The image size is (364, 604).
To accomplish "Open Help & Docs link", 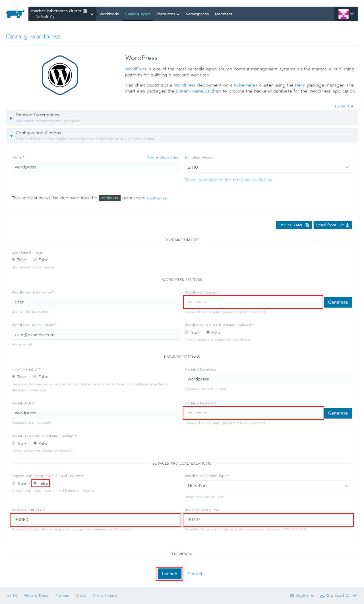I will [36, 595].
